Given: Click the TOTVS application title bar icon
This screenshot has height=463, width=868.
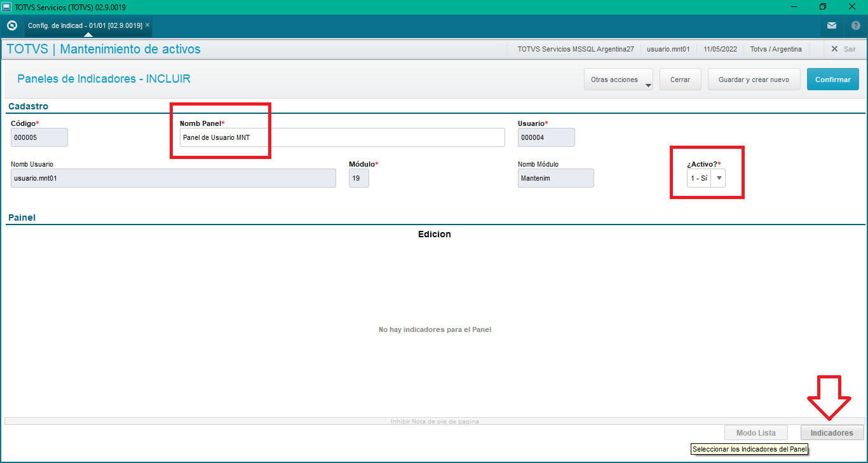Looking at the screenshot, I should (x=6, y=6).
